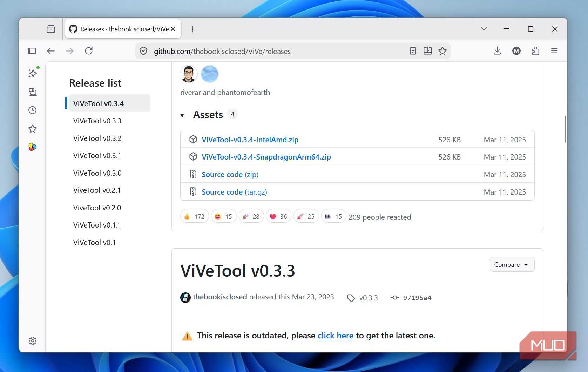Click the heart reaction 36
The width and height of the screenshot is (588, 372).
click(x=279, y=216)
